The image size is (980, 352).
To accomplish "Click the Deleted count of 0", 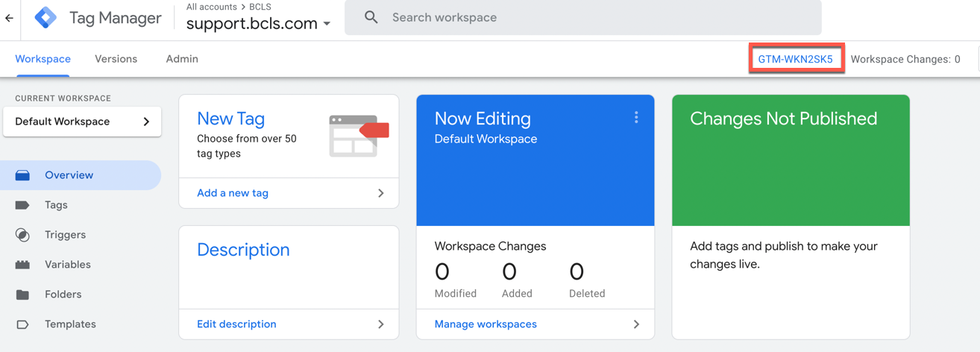I will pyautogui.click(x=577, y=271).
